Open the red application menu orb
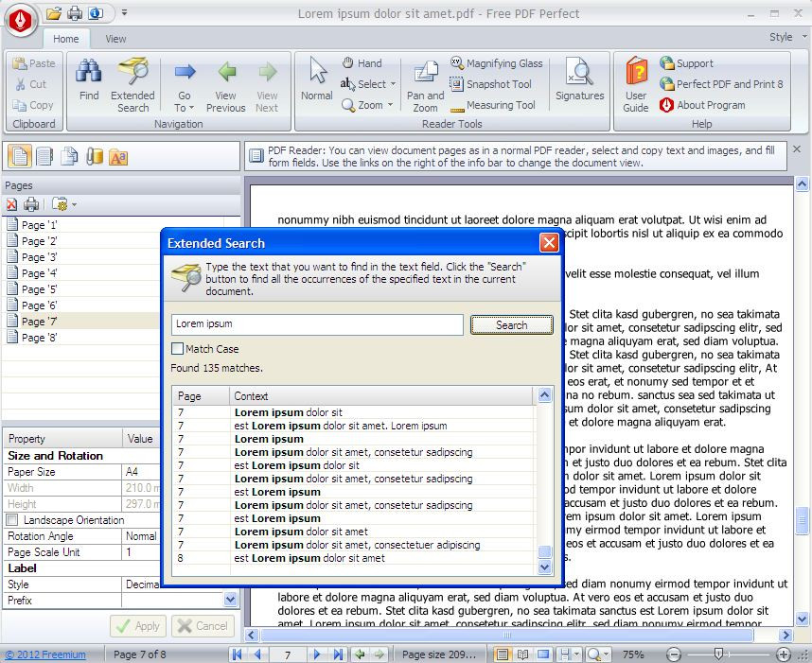 (20, 20)
